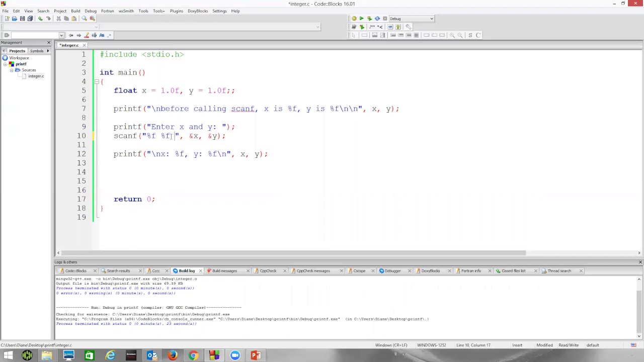Click the Undo toolbar icon
Image resolution: width=644 pixels, height=362 pixels.
(40, 19)
